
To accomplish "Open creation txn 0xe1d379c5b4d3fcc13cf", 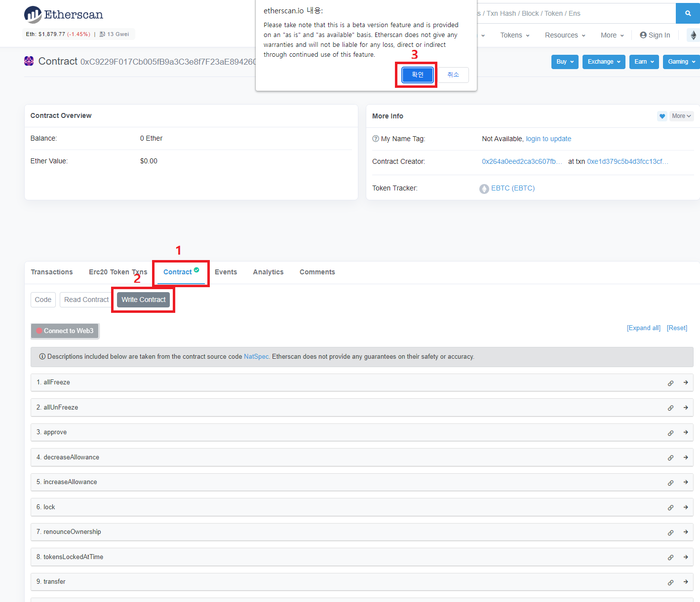I will (x=628, y=161).
